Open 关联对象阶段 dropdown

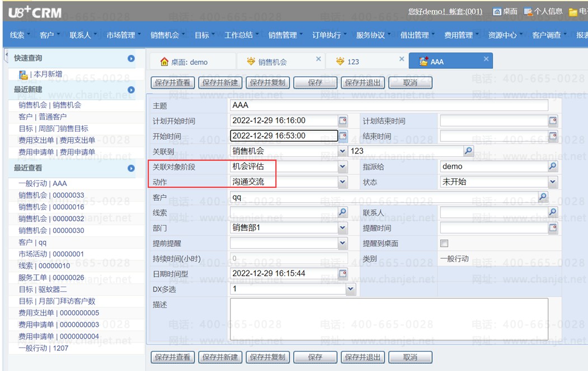(342, 167)
